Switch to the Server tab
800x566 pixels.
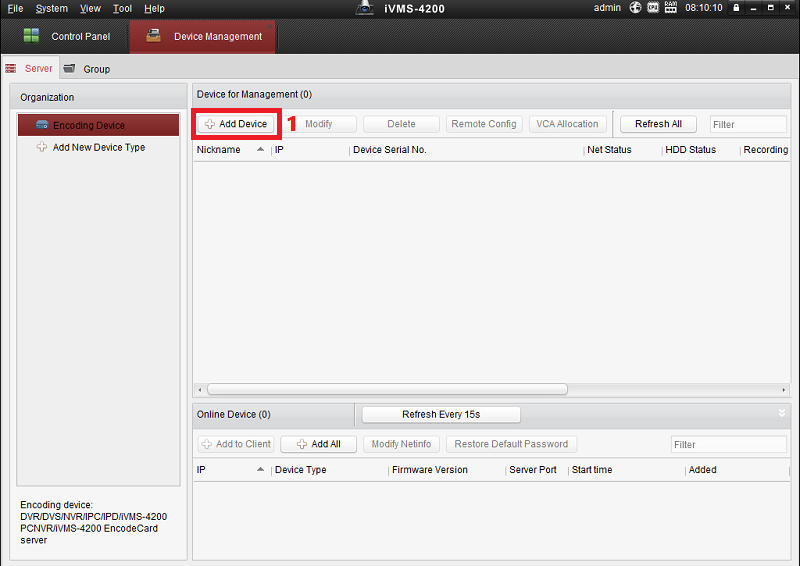coord(38,69)
